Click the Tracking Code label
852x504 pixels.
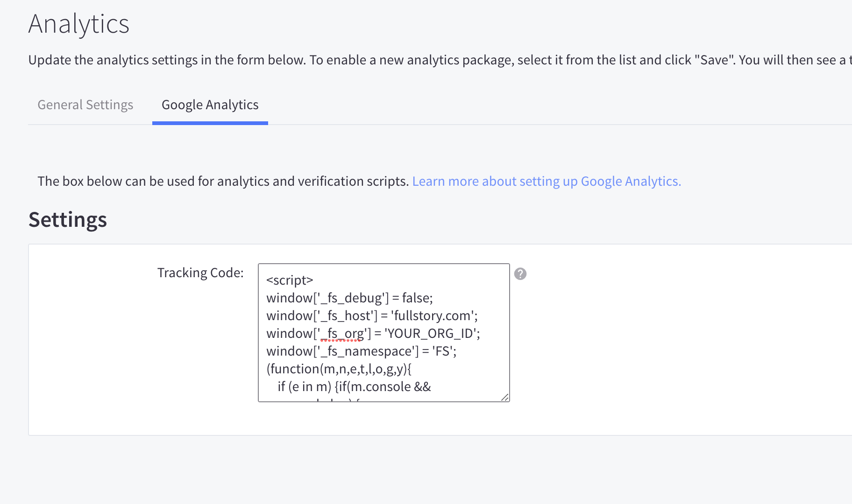tap(200, 272)
